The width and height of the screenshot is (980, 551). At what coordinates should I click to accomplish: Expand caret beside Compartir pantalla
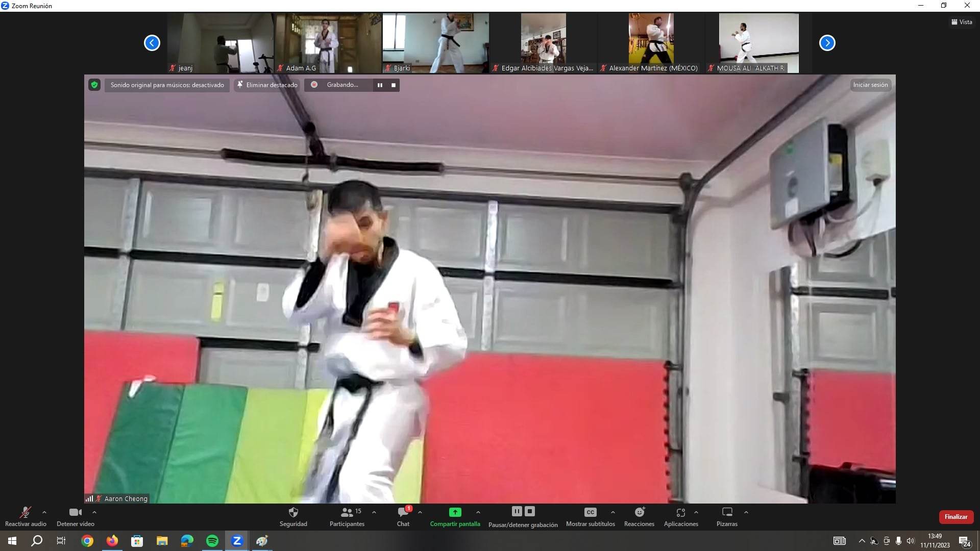478,512
